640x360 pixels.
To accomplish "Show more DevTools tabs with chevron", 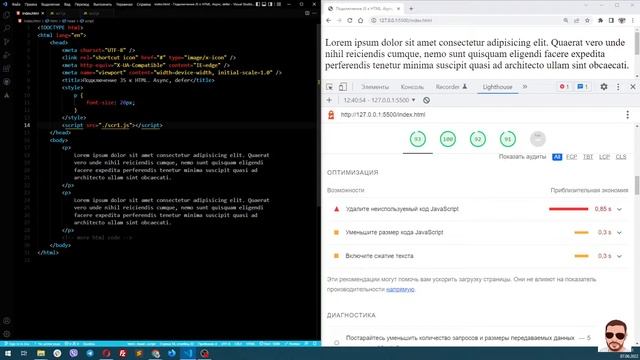I will point(525,87).
